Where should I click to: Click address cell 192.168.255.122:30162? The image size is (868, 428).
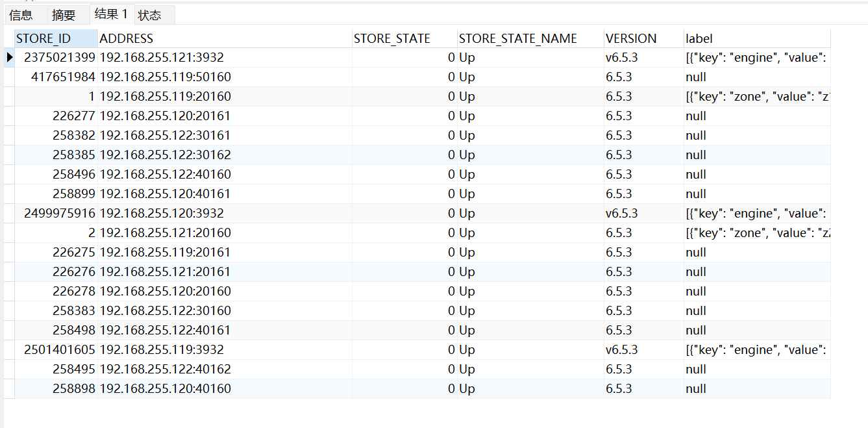coord(165,155)
